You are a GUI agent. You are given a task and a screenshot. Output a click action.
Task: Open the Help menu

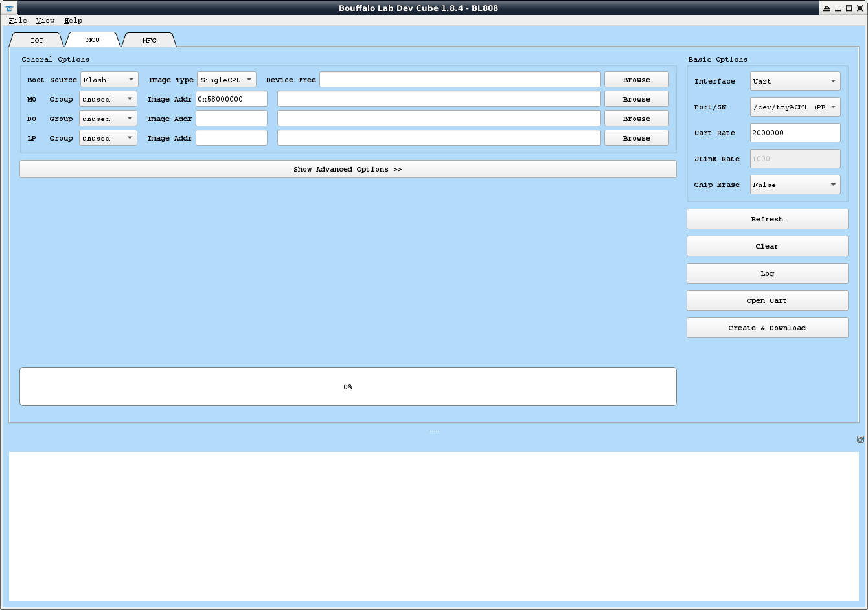[x=73, y=21]
